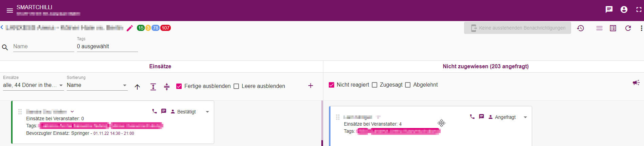Image resolution: width=644 pixels, height=146 pixels.
Task: Click the panel divider scrollbar
Action: pos(322,123)
